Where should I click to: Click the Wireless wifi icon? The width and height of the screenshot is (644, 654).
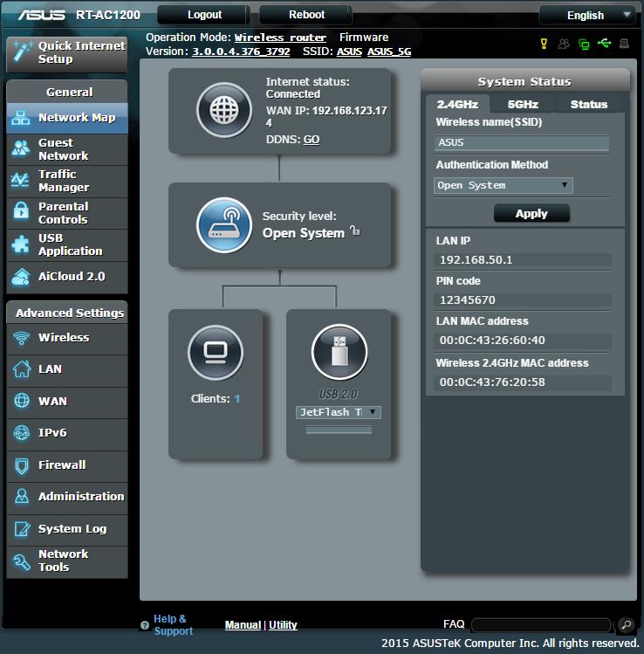click(x=21, y=338)
